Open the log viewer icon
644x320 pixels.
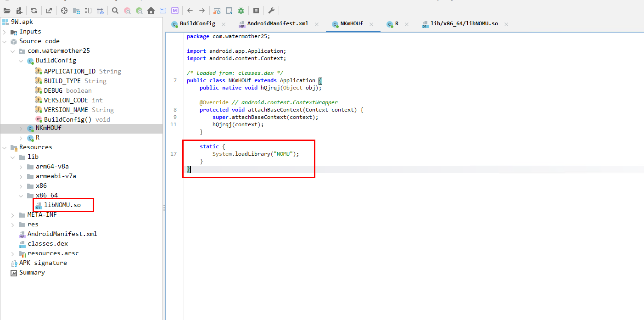[256, 11]
